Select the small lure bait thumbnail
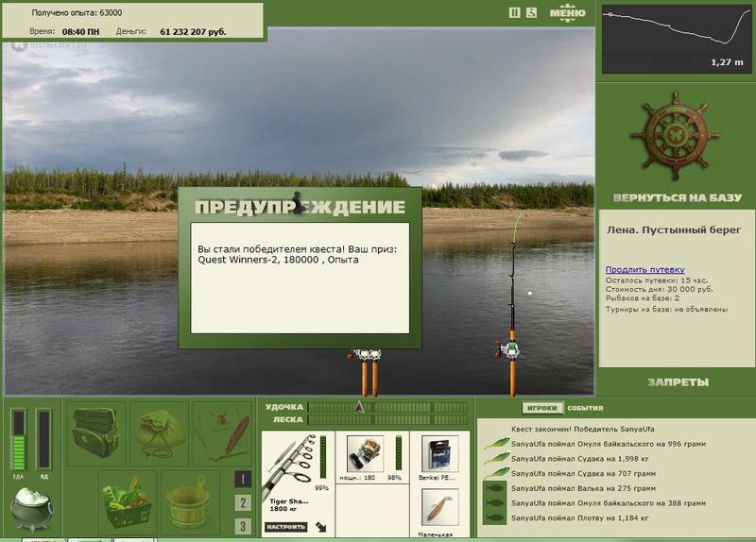Viewport: 756px width, 542px height. pos(439,508)
